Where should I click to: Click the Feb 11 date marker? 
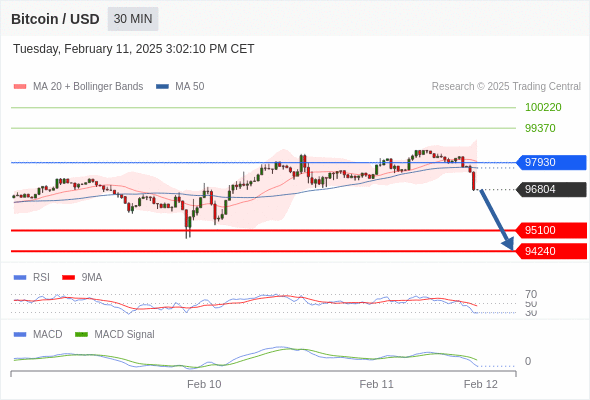tap(376, 384)
